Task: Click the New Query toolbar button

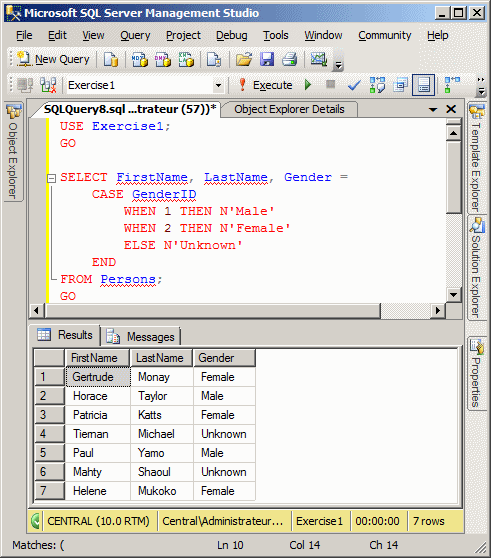Action: pyautogui.click(x=54, y=59)
